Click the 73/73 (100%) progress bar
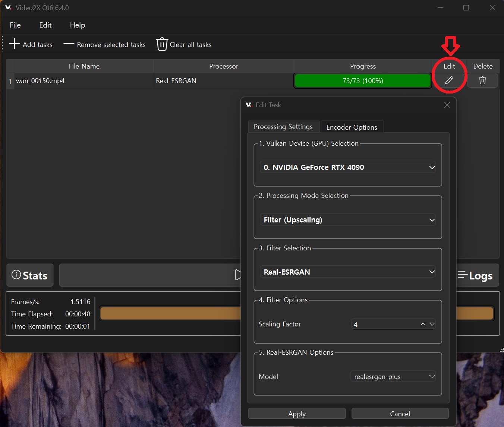This screenshot has width=504, height=427. point(363,80)
